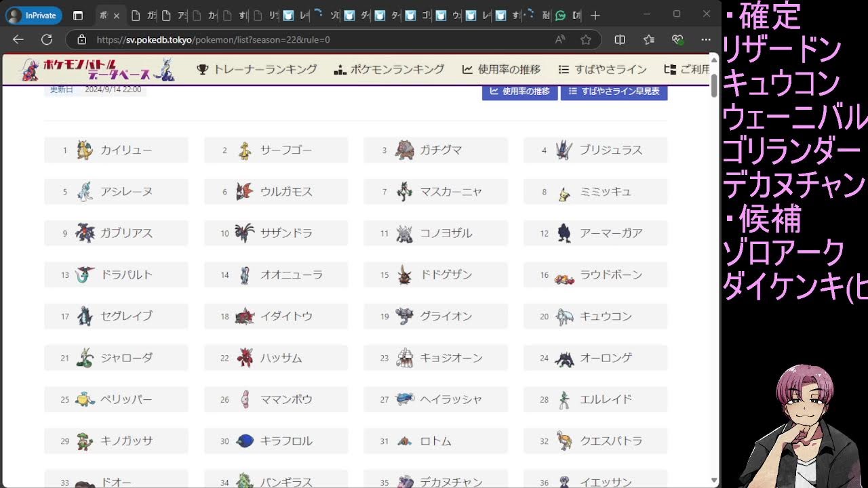Click the ドドゲザン sprite icon
868x488 pixels.
(x=405, y=274)
